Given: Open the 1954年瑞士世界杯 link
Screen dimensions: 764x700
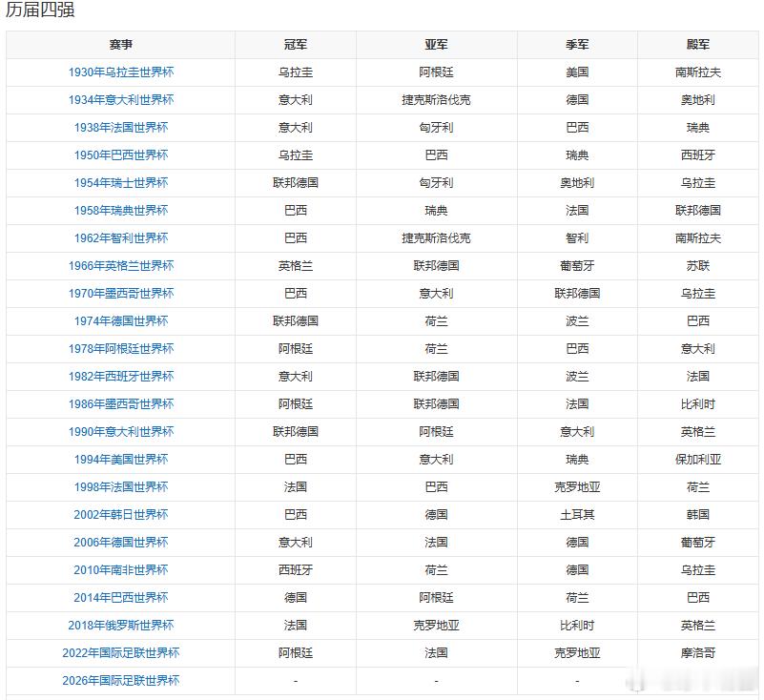Looking at the screenshot, I should pyautogui.click(x=121, y=183).
